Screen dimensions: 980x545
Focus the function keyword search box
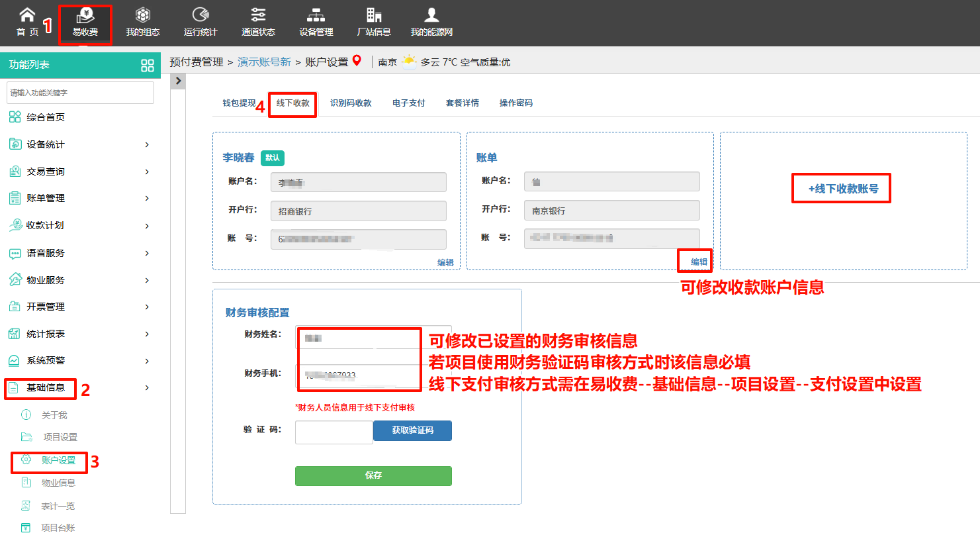80,93
